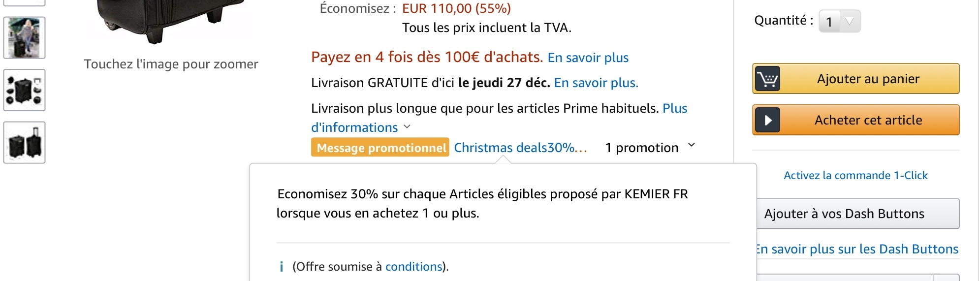Viewport: 980px width, 281px height.
Task: Click the info icon beside offer conditions
Action: point(281,267)
